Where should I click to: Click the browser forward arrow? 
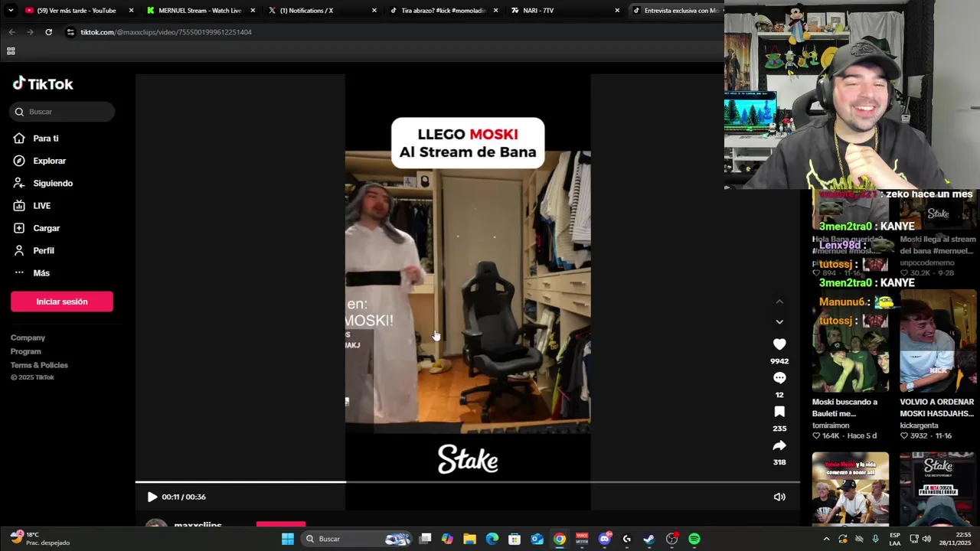point(30,32)
